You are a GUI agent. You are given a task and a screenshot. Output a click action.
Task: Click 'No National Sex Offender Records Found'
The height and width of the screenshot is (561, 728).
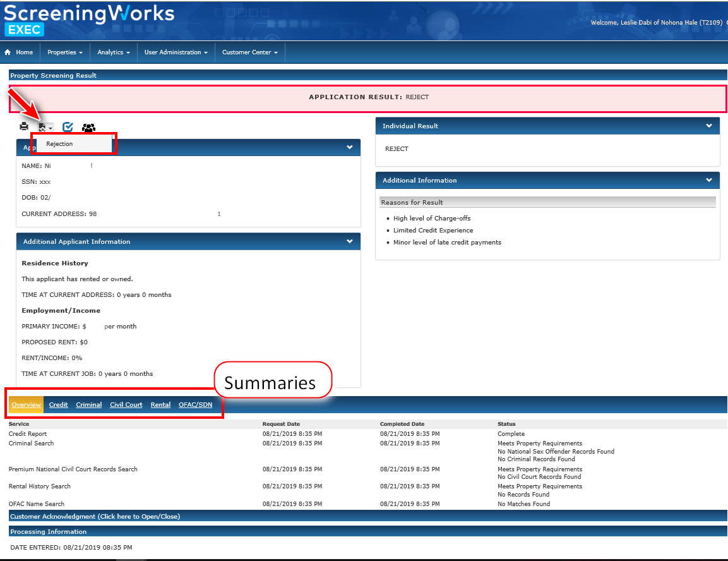556,452
